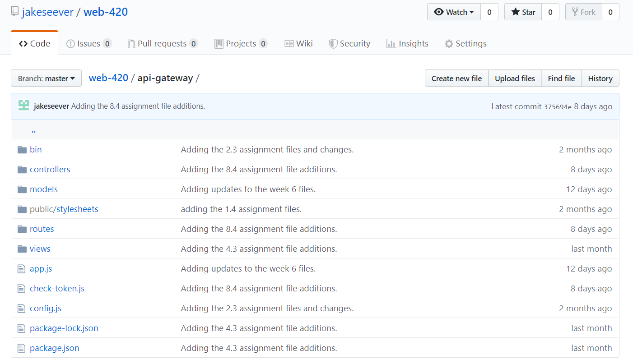Click the views folder icon
The image size is (633, 364).
[22, 249]
